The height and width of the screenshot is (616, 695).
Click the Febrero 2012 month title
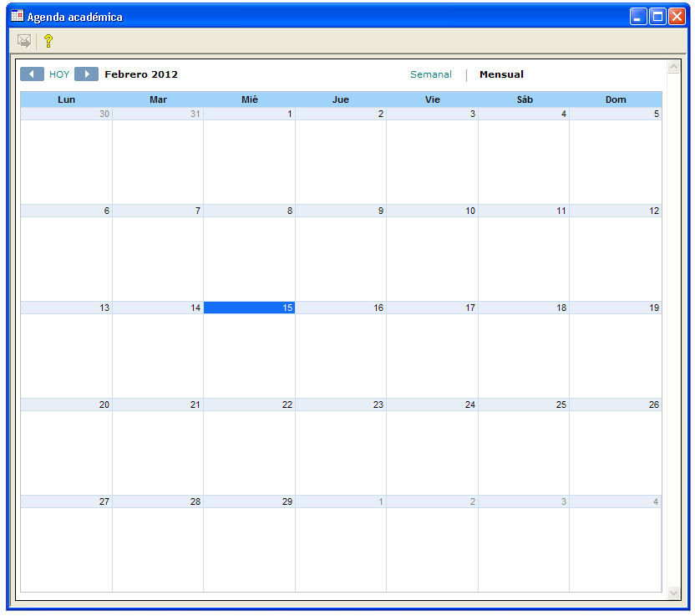(141, 74)
